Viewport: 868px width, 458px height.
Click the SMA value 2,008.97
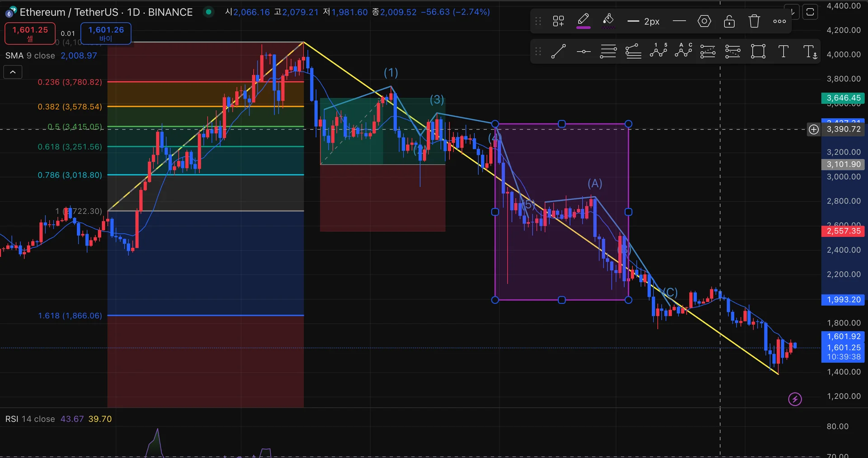pos(79,56)
